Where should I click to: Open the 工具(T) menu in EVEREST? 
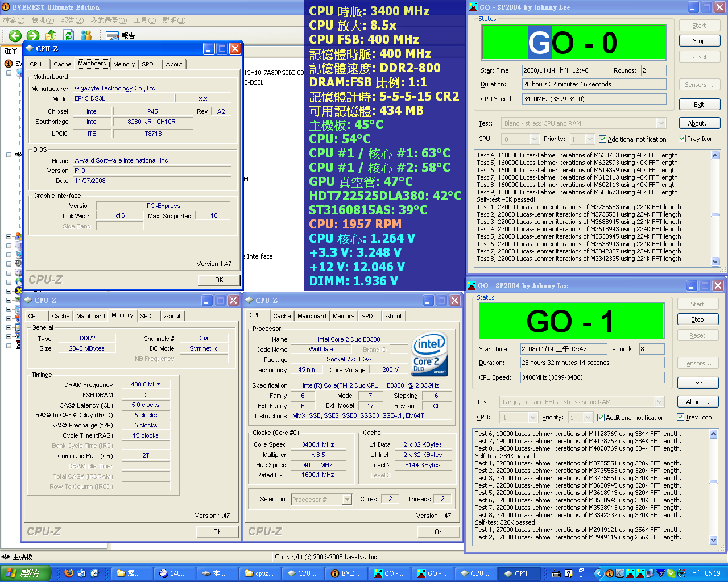click(x=145, y=20)
